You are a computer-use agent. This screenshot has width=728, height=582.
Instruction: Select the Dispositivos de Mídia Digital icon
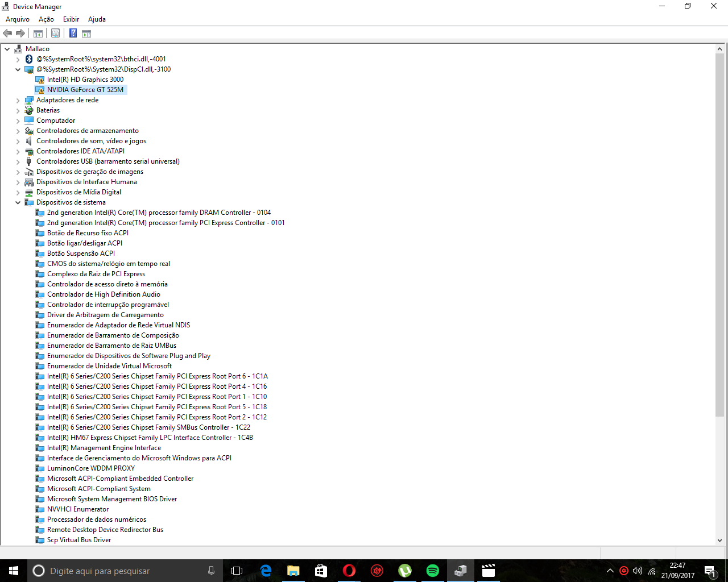pyautogui.click(x=29, y=192)
